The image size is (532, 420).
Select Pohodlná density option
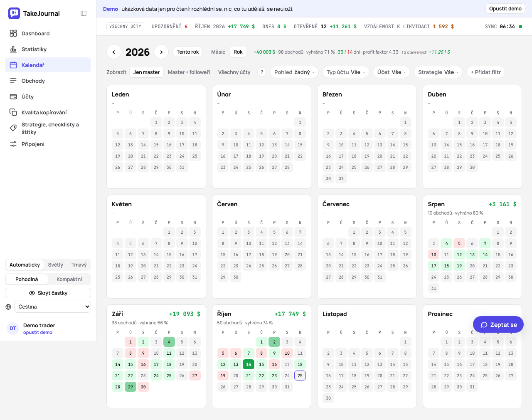pos(27,279)
